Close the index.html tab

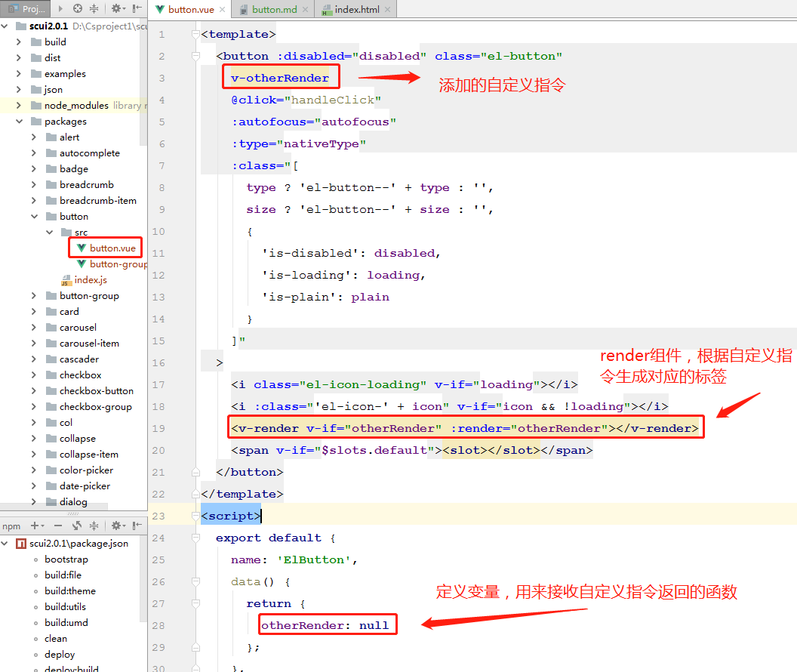point(387,9)
